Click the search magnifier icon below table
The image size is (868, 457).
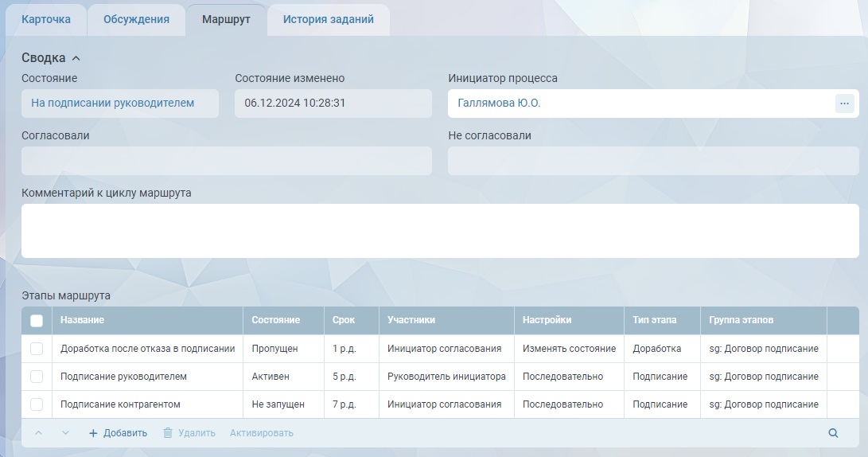point(833,433)
